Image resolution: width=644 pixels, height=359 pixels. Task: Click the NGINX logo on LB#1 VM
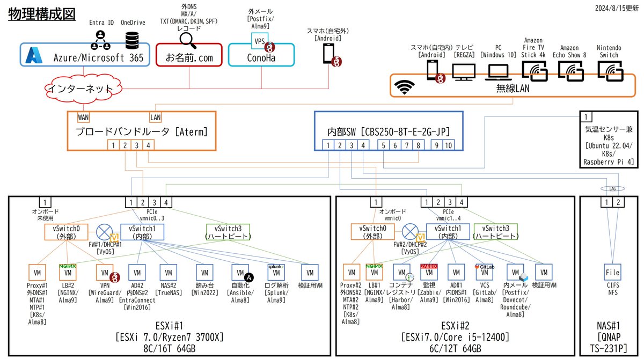click(374, 266)
